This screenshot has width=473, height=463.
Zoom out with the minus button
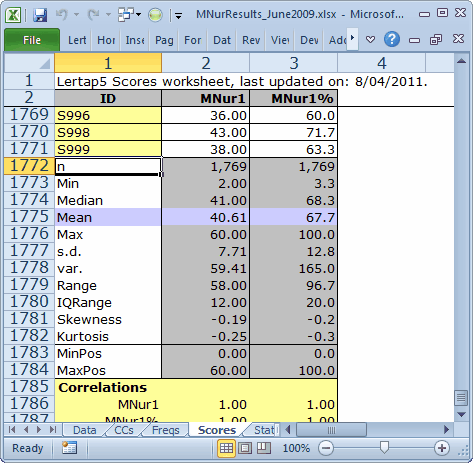pyautogui.click(x=326, y=448)
